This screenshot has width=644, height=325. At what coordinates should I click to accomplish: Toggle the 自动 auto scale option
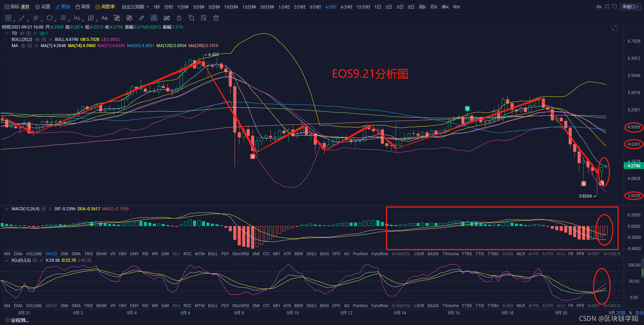click(639, 313)
